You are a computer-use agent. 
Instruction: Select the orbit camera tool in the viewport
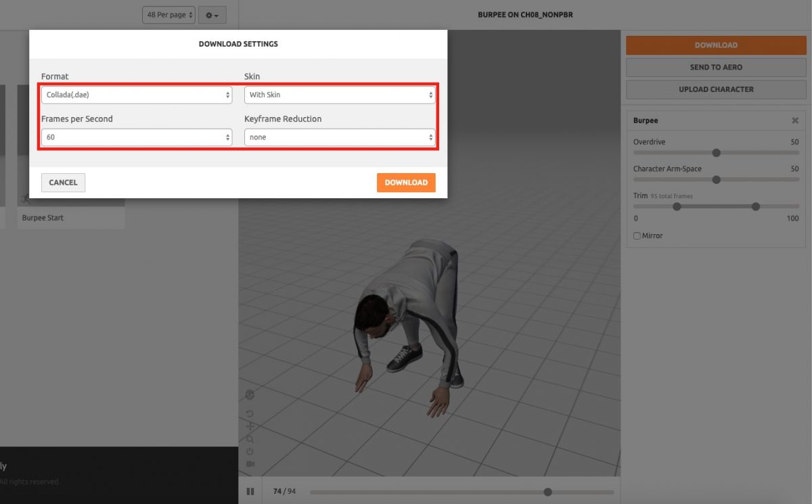(250, 394)
